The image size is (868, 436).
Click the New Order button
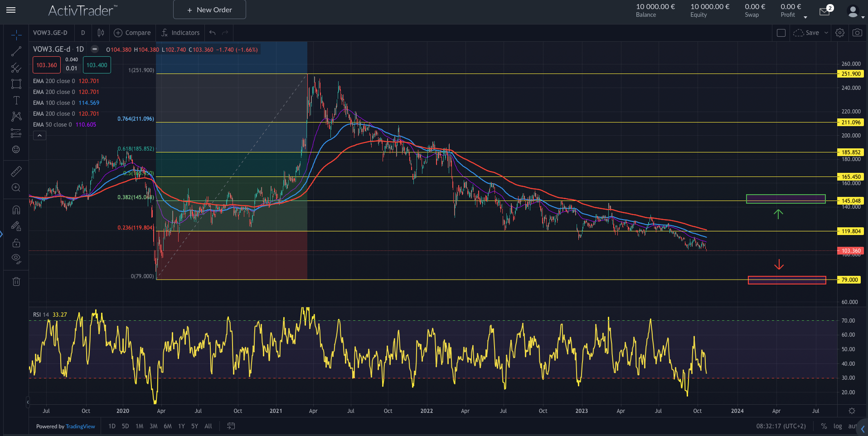coord(209,10)
